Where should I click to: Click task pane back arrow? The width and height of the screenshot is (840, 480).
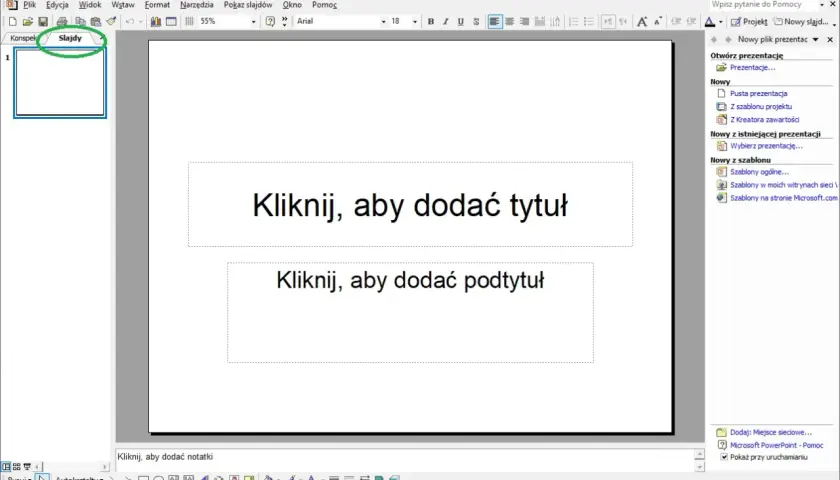(714, 40)
